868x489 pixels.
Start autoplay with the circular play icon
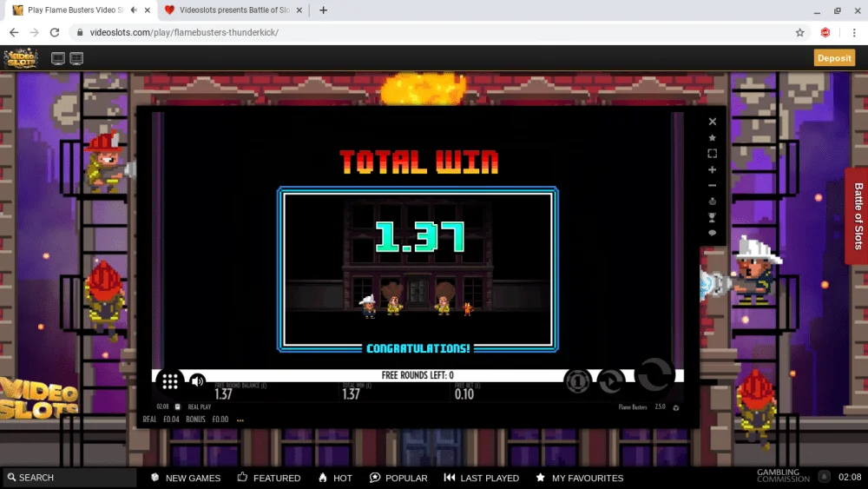[x=611, y=381]
